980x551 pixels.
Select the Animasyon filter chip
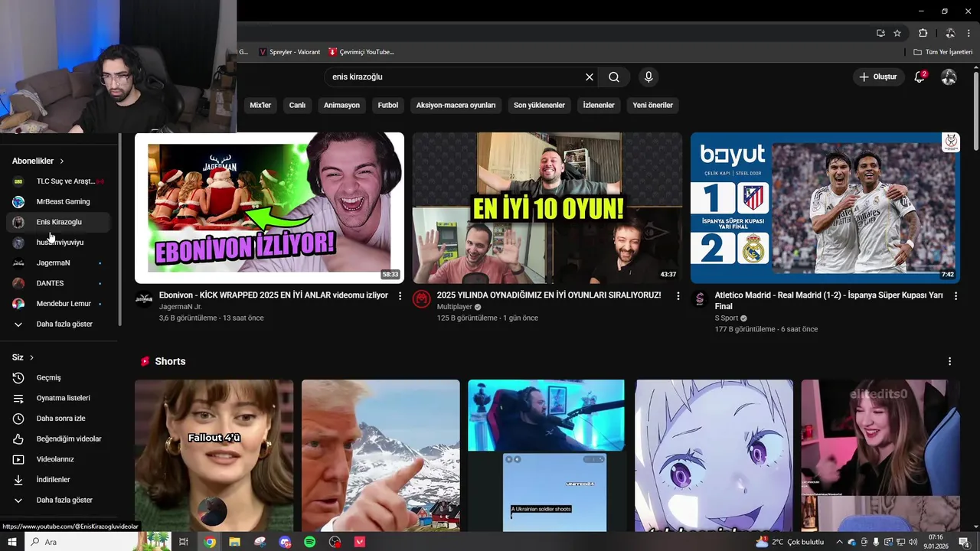click(x=341, y=105)
